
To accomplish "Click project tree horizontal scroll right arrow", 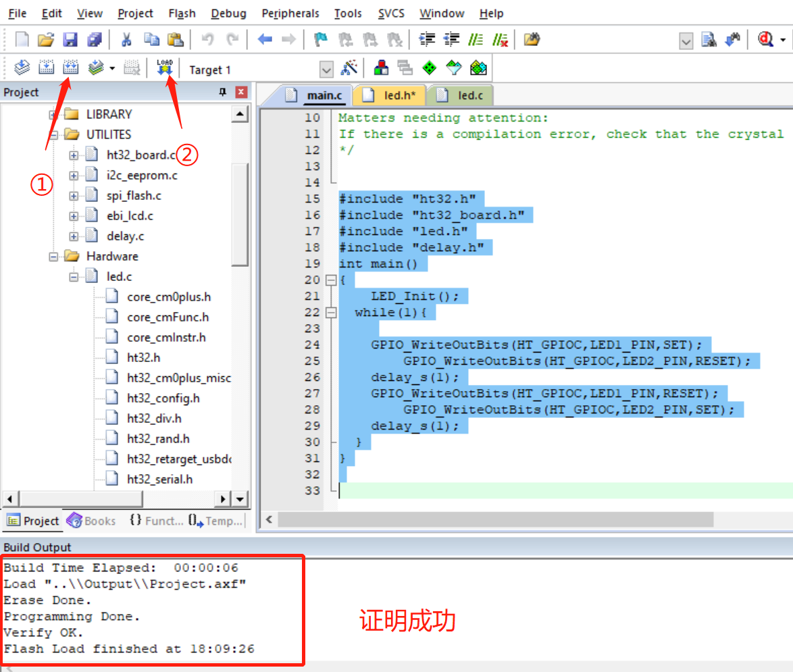I will click(x=222, y=499).
